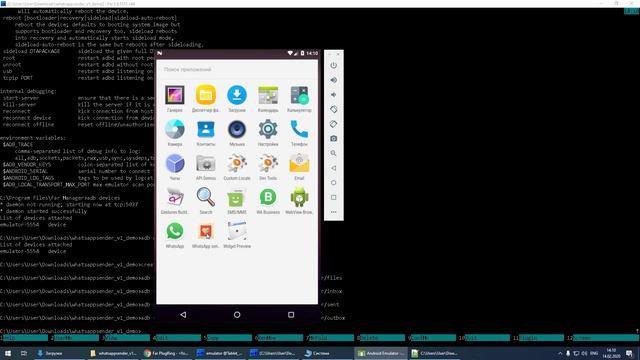This screenshot has width=640, height=360.
Task: Open the Contacts app
Action: click(x=206, y=129)
